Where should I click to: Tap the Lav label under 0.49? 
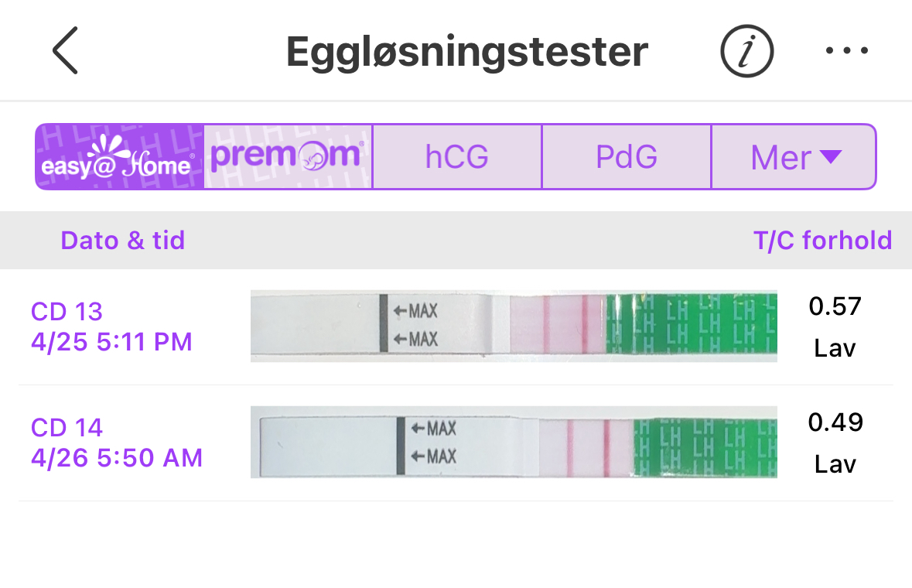click(x=835, y=464)
